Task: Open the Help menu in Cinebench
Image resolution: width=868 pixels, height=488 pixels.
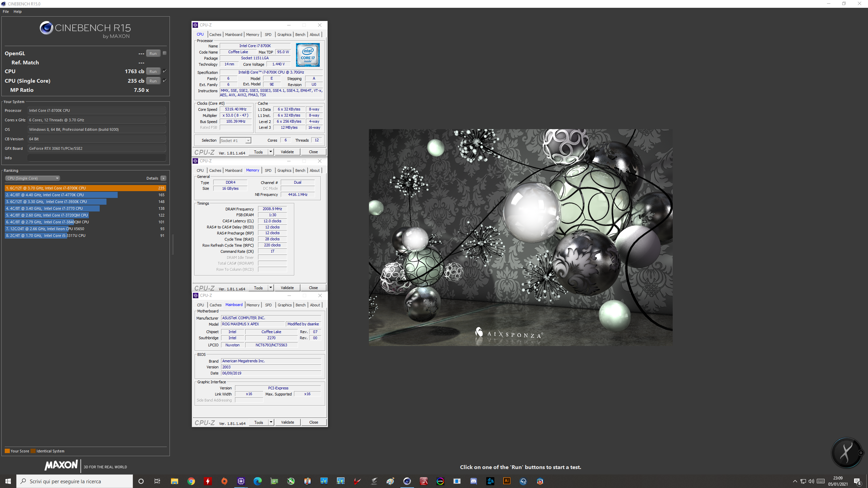Action: point(18,12)
